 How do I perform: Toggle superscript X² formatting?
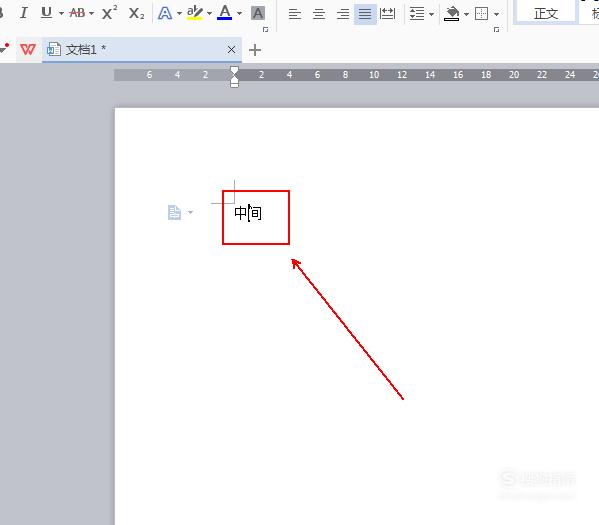click(110, 13)
